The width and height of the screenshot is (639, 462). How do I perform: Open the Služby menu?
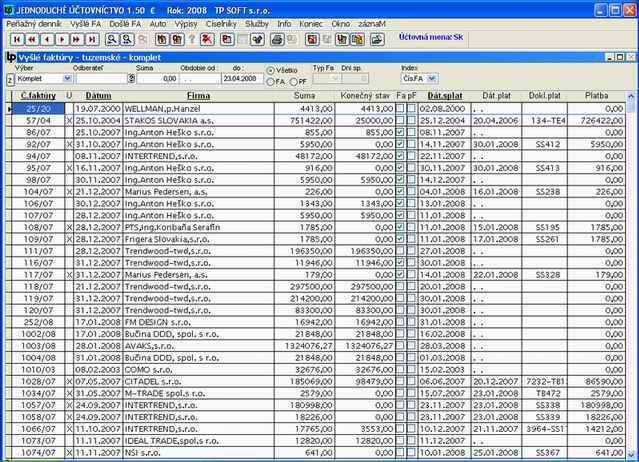[257, 24]
